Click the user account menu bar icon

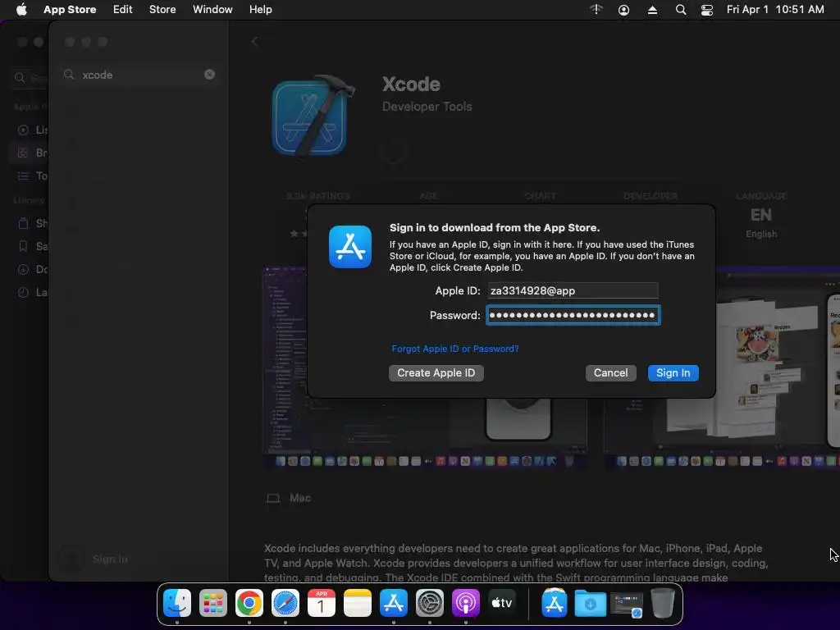click(623, 10)
